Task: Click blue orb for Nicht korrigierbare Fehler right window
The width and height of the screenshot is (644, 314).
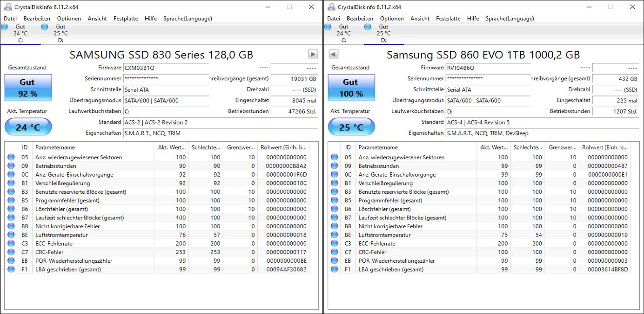Action: pos(334,226)
